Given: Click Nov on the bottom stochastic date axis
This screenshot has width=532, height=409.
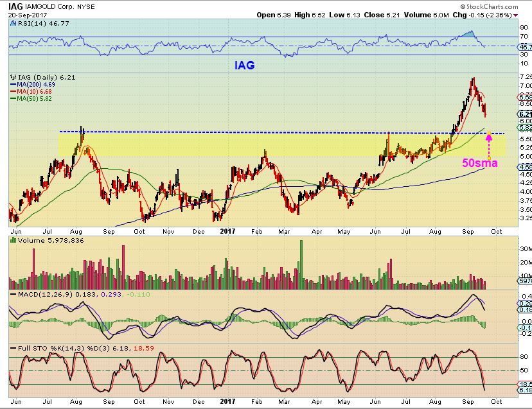Looking at the screenshot, I should click(168, 401).
